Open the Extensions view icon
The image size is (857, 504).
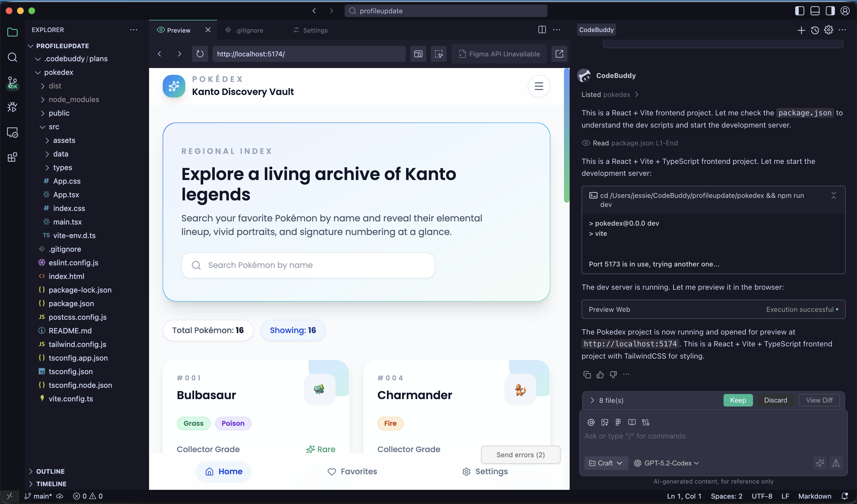point(12,157)
